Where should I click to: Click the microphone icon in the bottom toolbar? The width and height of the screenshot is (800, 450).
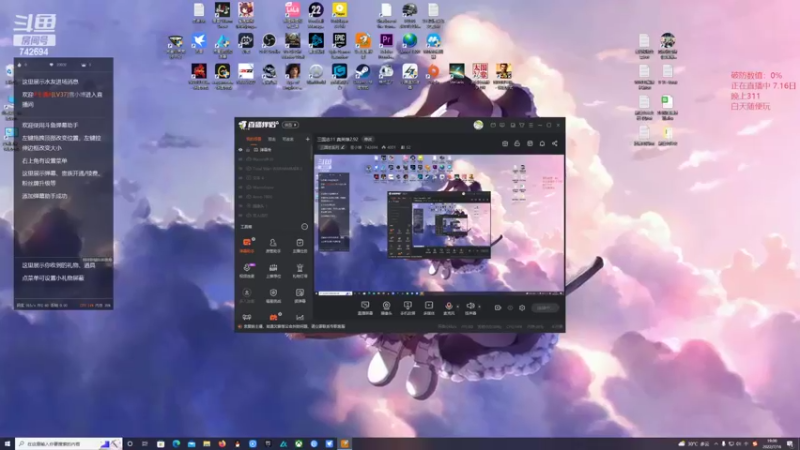pyautogui.click(x=448, y=308)
